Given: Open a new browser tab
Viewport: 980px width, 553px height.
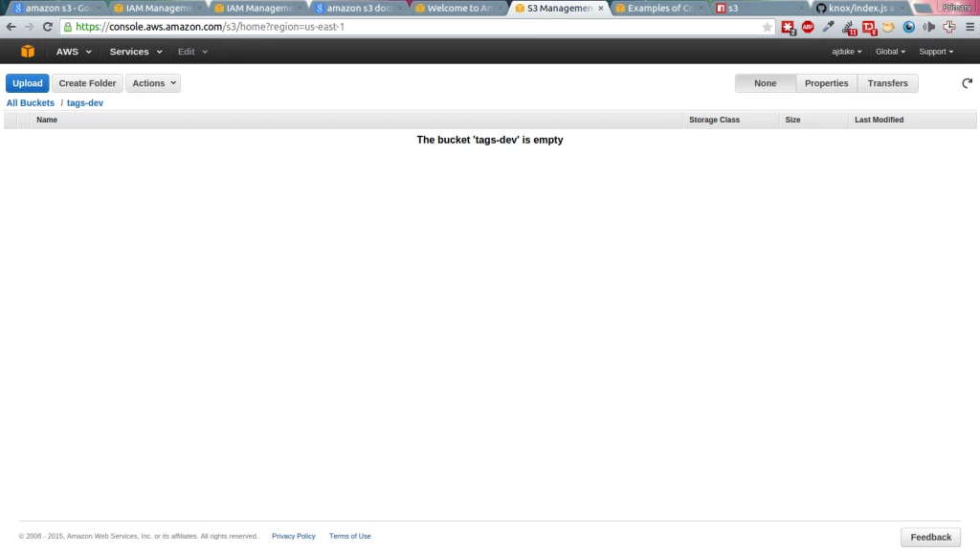Looking at the screenshot, I should [x=924, y=9].
